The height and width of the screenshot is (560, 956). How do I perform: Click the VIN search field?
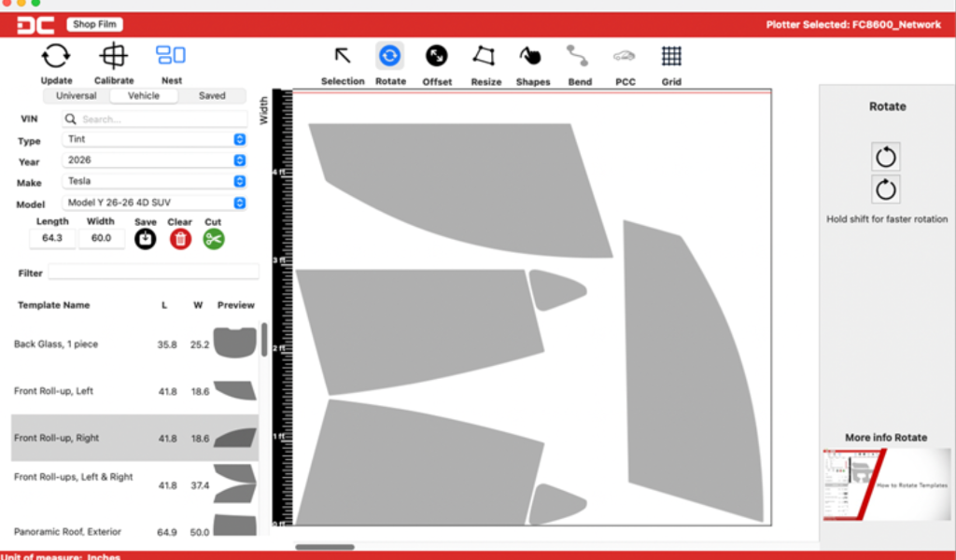click(154, 119)
